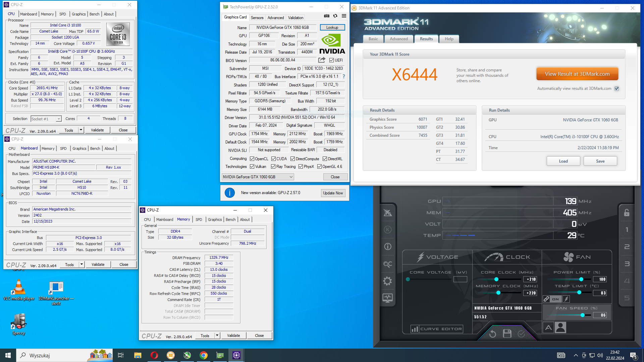Viewport: 644px width, 362px height.
Task: Launch the OC Scanner in Afterburner
Action: 388,264
